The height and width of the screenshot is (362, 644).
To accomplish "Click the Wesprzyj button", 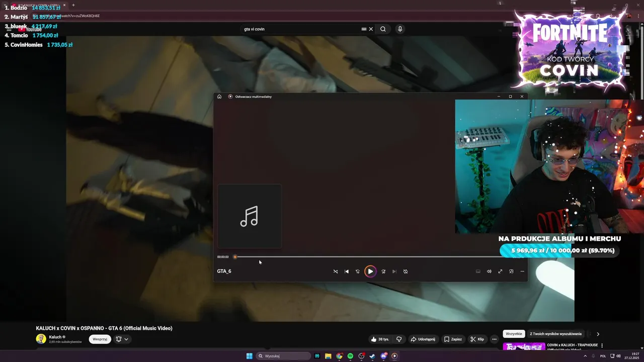I will tap(100, 339).
